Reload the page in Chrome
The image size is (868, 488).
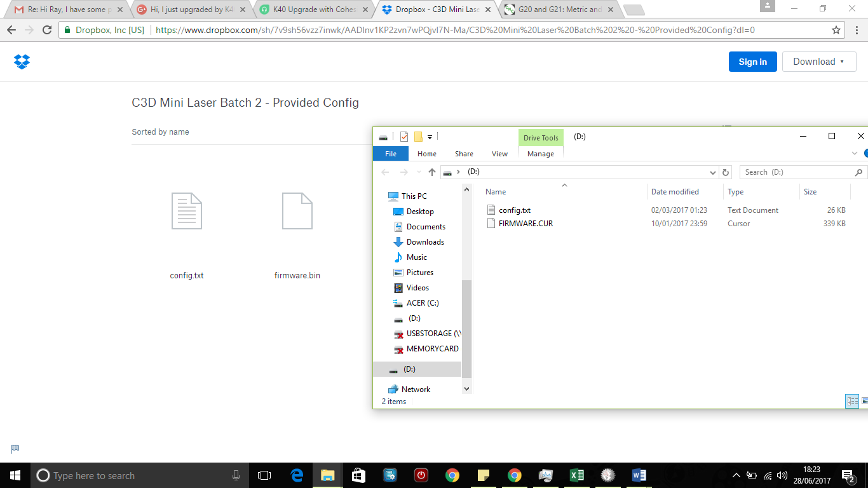pos(47,30)
